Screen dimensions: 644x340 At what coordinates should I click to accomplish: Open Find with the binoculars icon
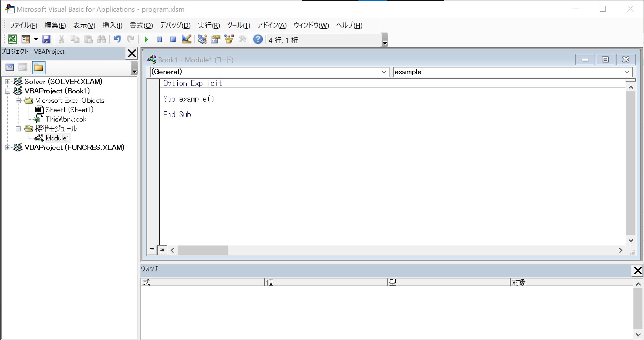pyautogui.click(x=102, y=39)
